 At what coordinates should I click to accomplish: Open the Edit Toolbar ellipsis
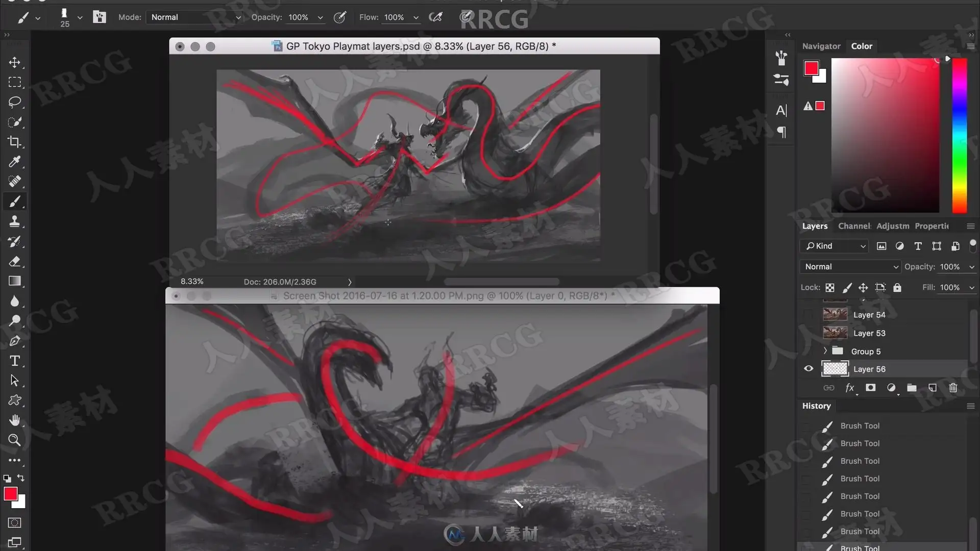tap(14, 460)
